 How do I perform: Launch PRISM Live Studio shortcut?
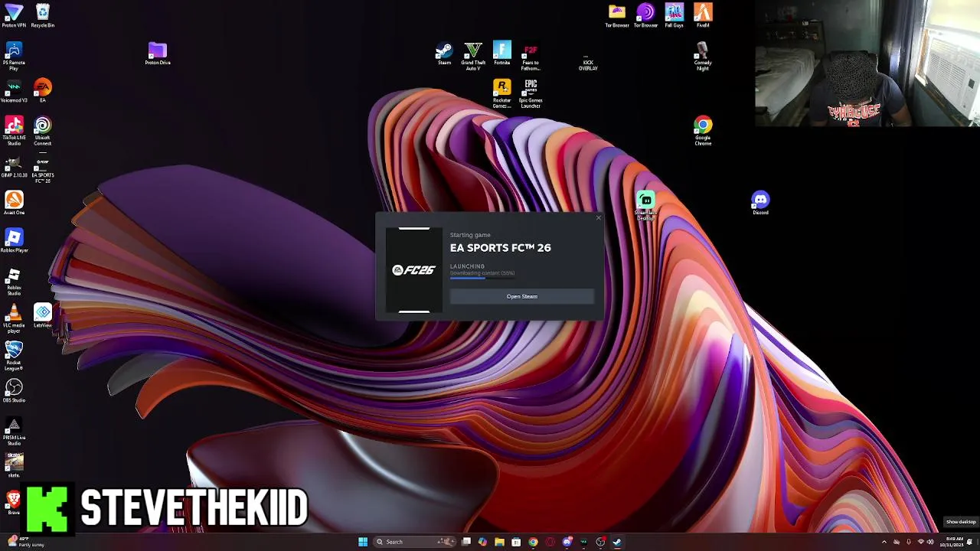click(14, 432)
